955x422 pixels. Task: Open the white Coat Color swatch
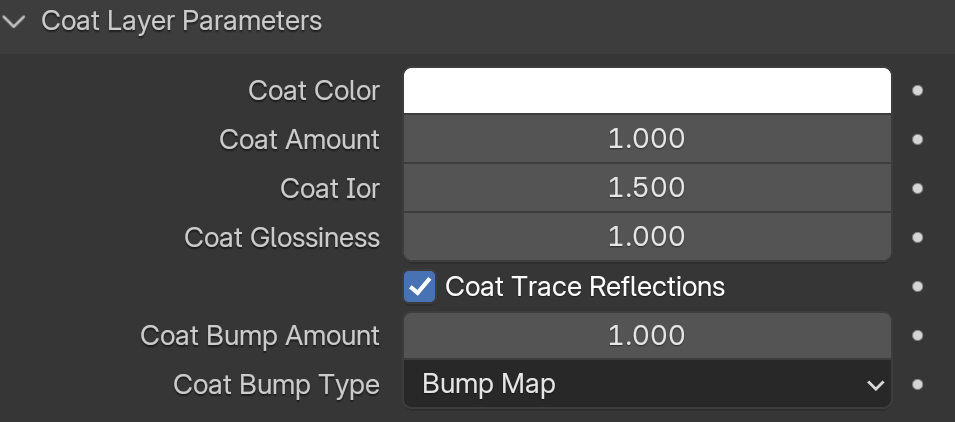click(x=647, y=91)
